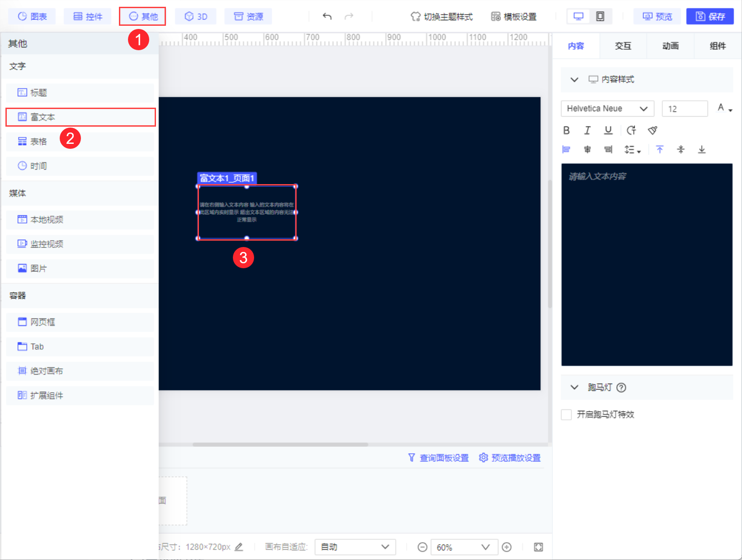The height and width of the screenshot is (560, 742).
Task: Add a 时间 time component
Action: (x=80, y=166)
